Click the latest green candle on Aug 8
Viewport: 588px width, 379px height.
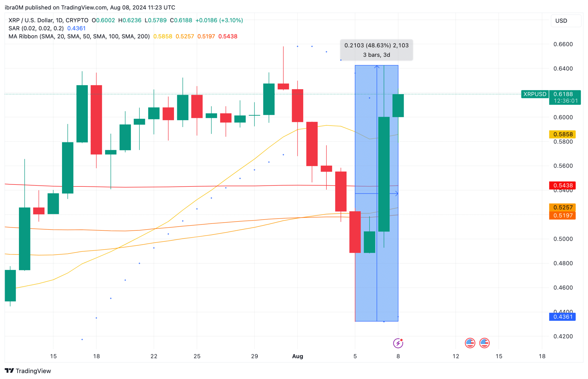(398, 106)
